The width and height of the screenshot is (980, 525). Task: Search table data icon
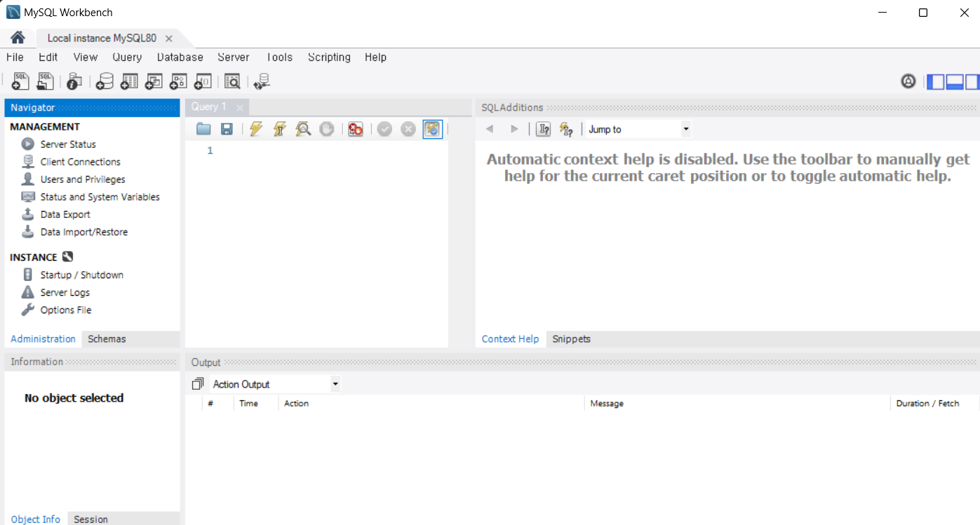[x=232, y=82]
